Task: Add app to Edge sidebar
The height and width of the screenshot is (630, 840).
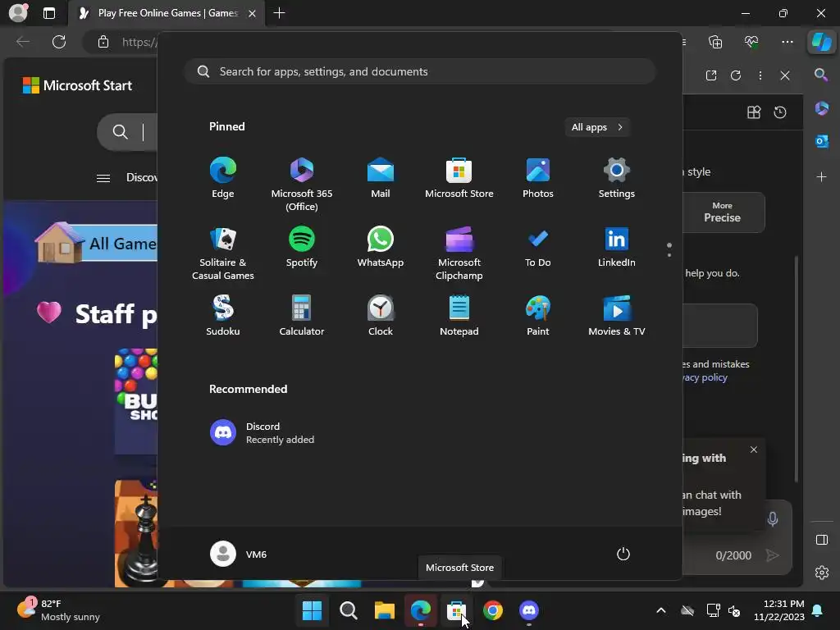Action: point(821,177)
